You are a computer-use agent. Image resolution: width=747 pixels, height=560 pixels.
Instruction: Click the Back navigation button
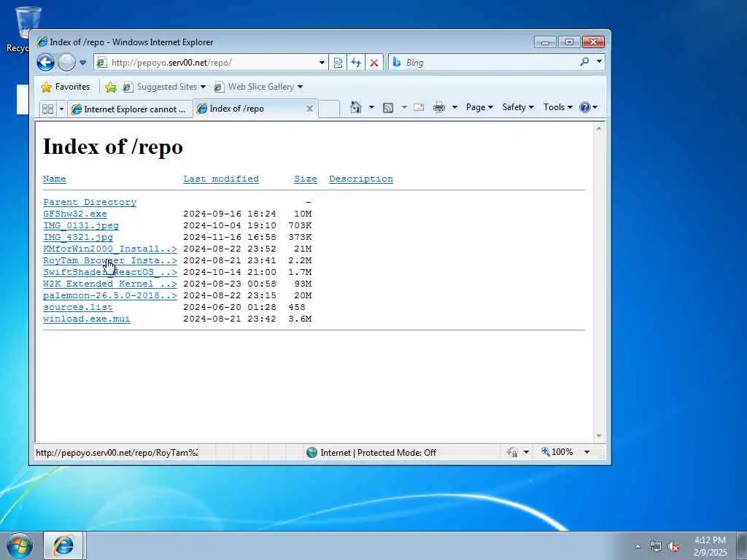coord(46,63)
